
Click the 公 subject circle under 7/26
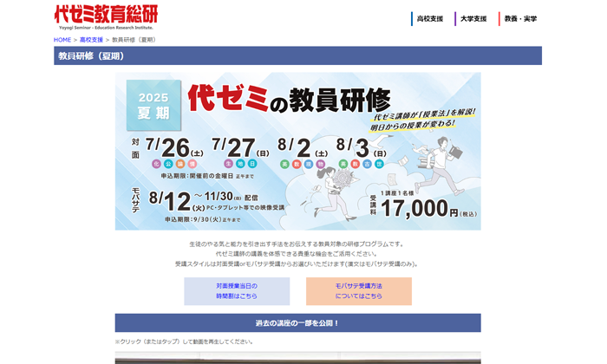point(168,164)
